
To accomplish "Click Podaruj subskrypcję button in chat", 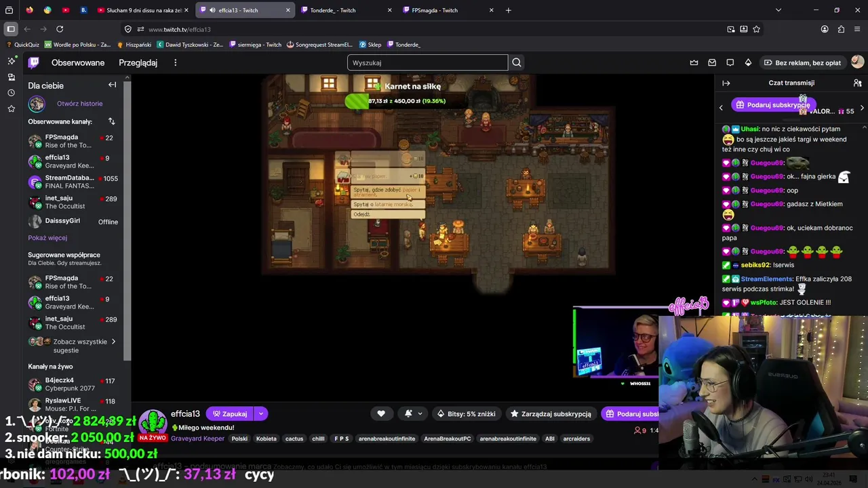I will click(x=772, y=105).
